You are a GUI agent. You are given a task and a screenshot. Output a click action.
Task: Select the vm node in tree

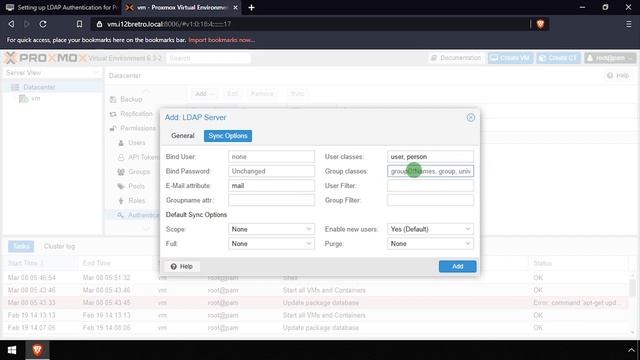36,98
